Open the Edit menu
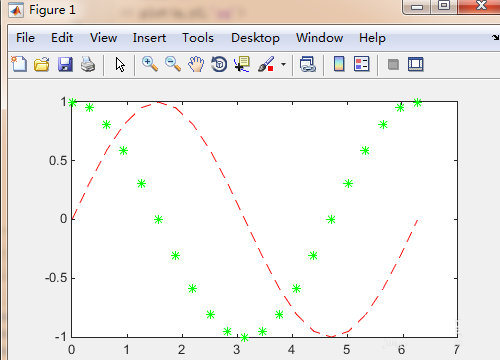Image resolution: width=500 pixels, height=360 pixels. tap(62, 38)
